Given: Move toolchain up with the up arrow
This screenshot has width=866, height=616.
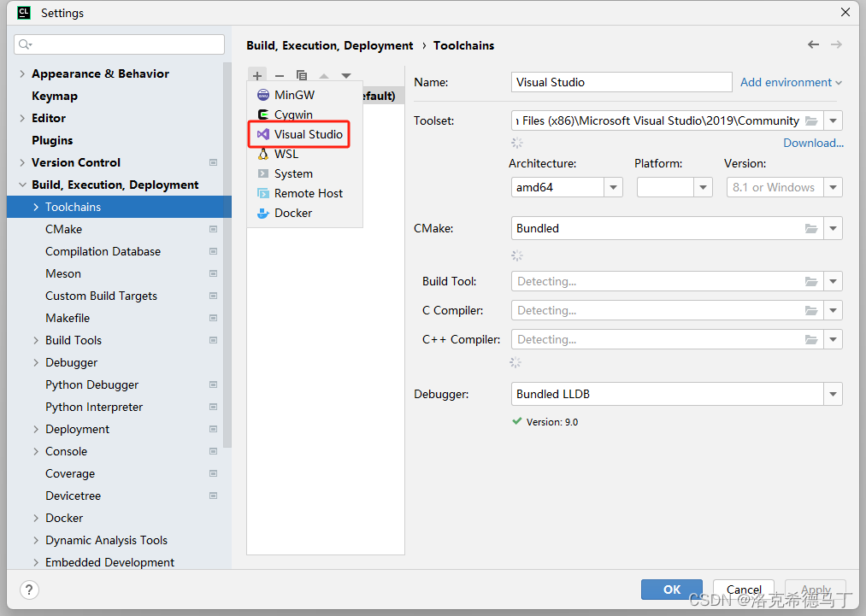Looking at the screenshot, I should coord(324,76).
